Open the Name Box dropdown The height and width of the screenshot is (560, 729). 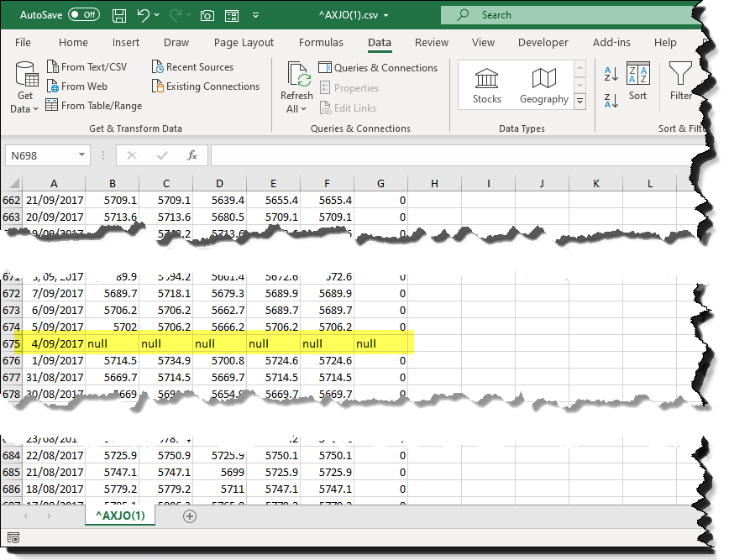(81, 155)
